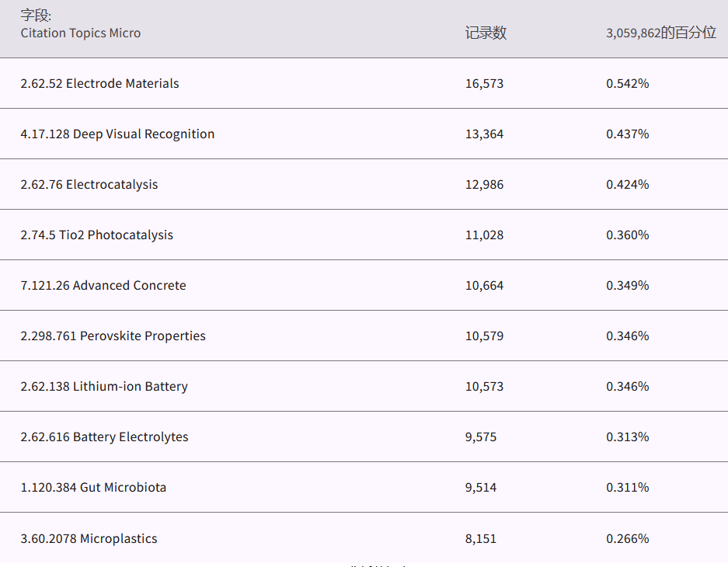Click the 2.62.616 Battery Electrolytes row
The height and width of the screenshot is (567, 728).
[x=104, y=437]
